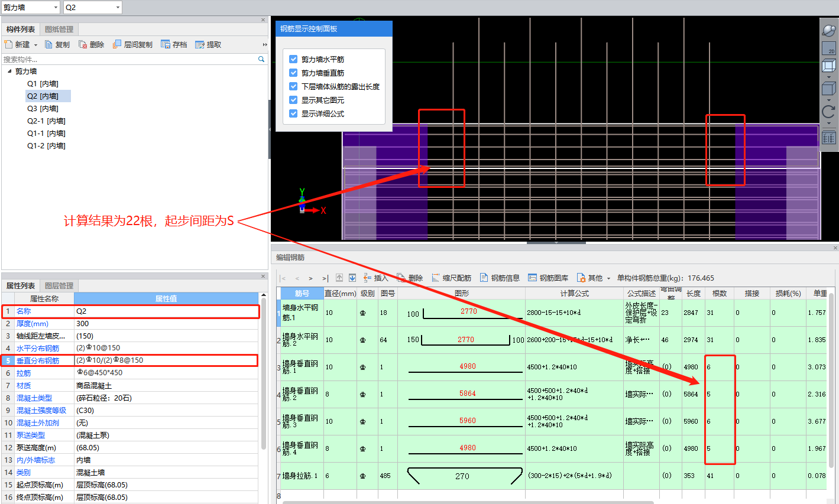Switch to the 图层管理 tab
The image size is (839, 504).
point(59,286)
